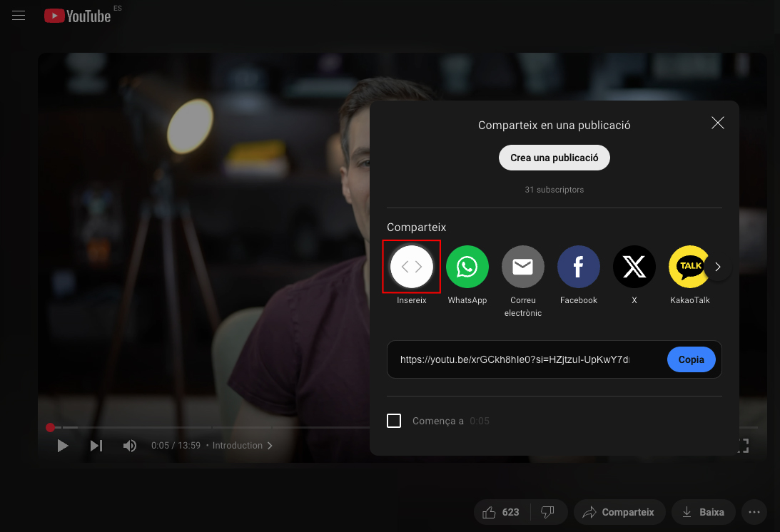The width and height of the screenshot is (780, 532).
Task: Mute the video volume
Action: click(x=129, y=446)
